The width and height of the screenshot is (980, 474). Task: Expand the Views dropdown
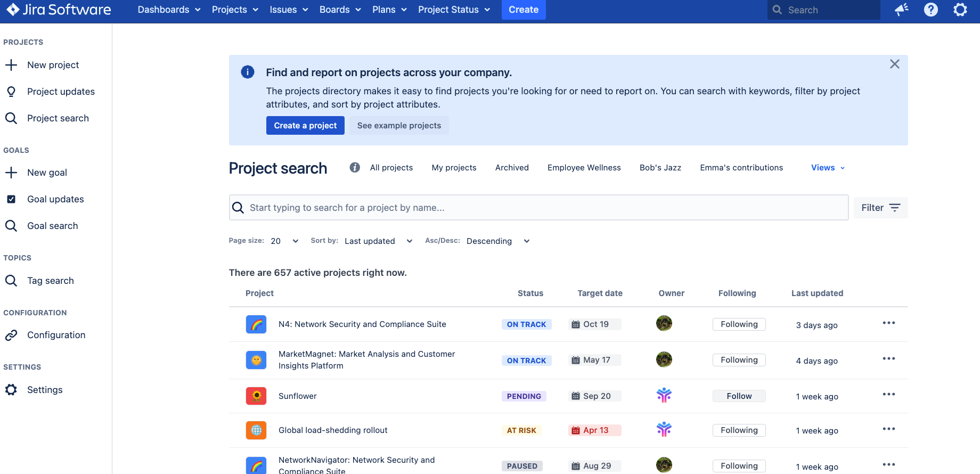(828, 168)
